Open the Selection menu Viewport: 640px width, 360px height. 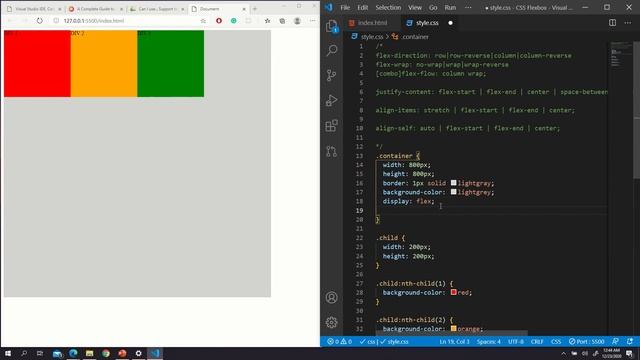388,7
